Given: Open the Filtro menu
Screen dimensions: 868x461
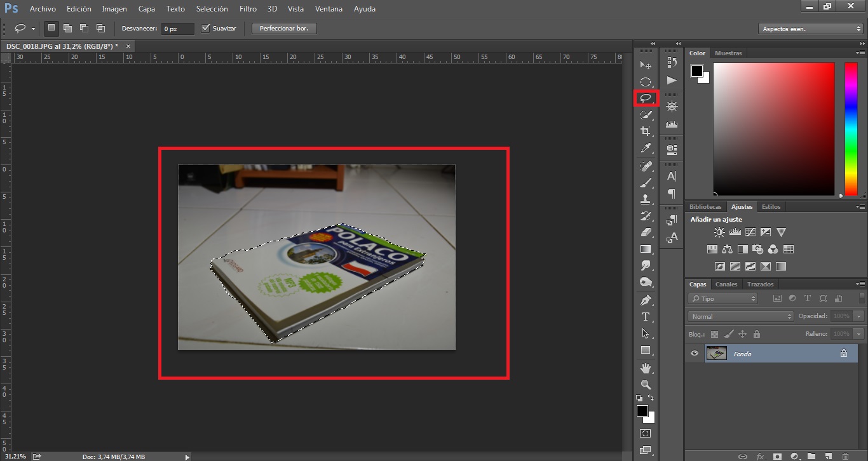Looking at the screenshot, I should 248,9.
